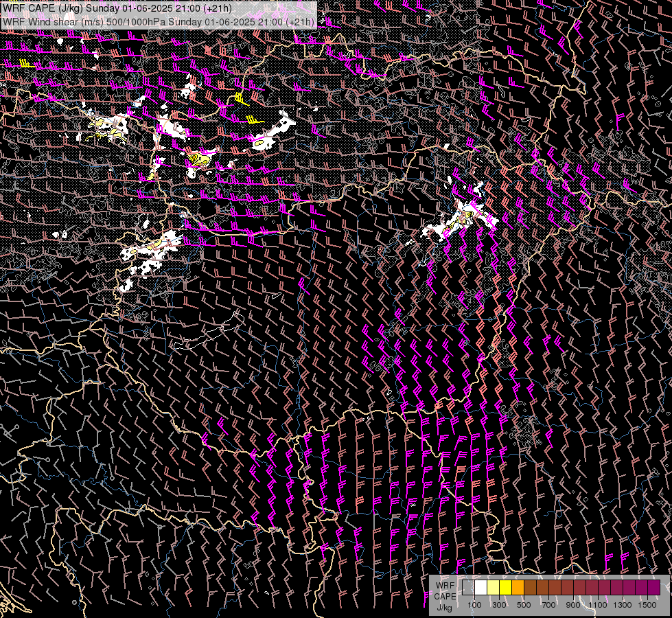Click the '100' legend value

pos(474,605)
